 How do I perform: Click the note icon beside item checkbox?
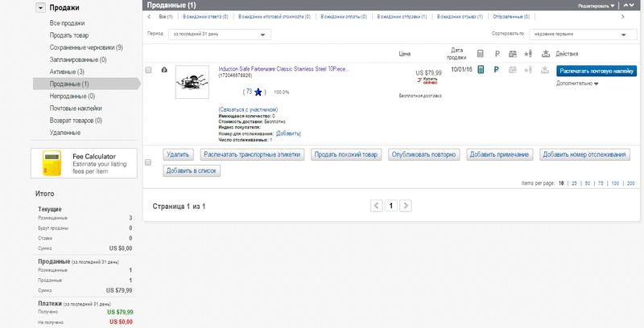click(164, 70)
